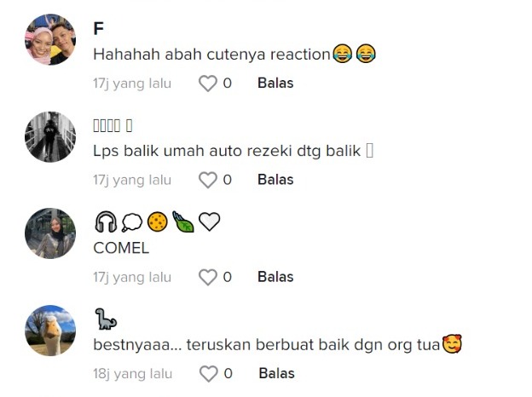Click the like count beside user F's heart
This screenshot has height=397, width=532.
pyautogui.click(x=228, y=83)
